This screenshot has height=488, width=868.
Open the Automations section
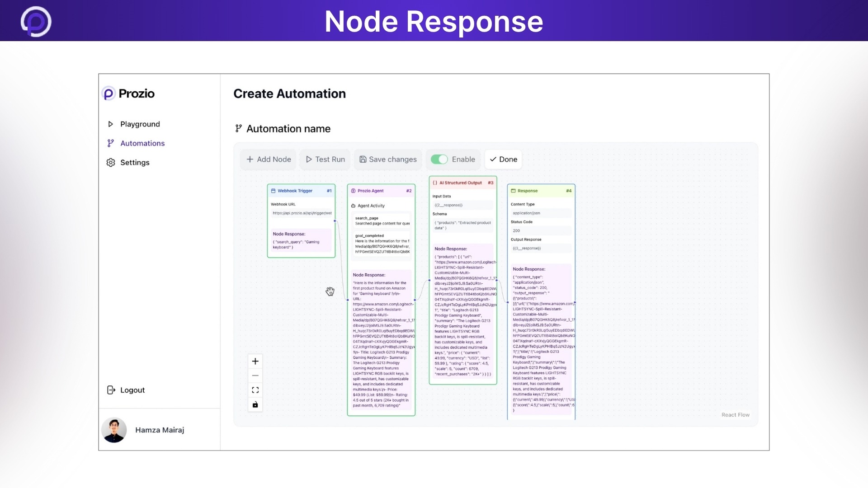(x=142, y=143)
